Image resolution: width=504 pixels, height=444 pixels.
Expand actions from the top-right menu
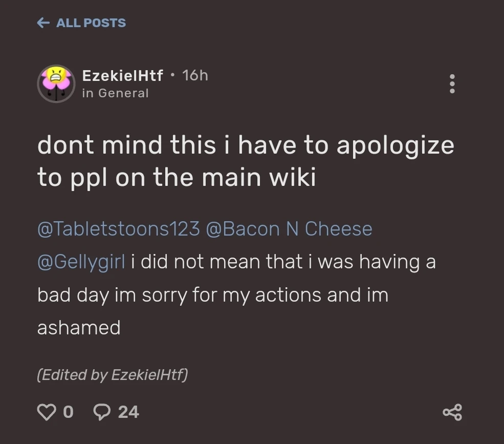click(x=452, y=83)
